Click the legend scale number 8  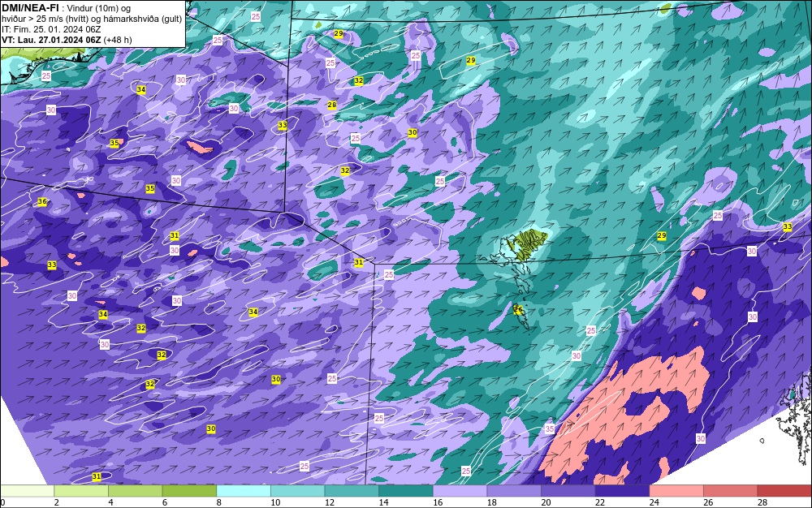(x=218, y=502)
